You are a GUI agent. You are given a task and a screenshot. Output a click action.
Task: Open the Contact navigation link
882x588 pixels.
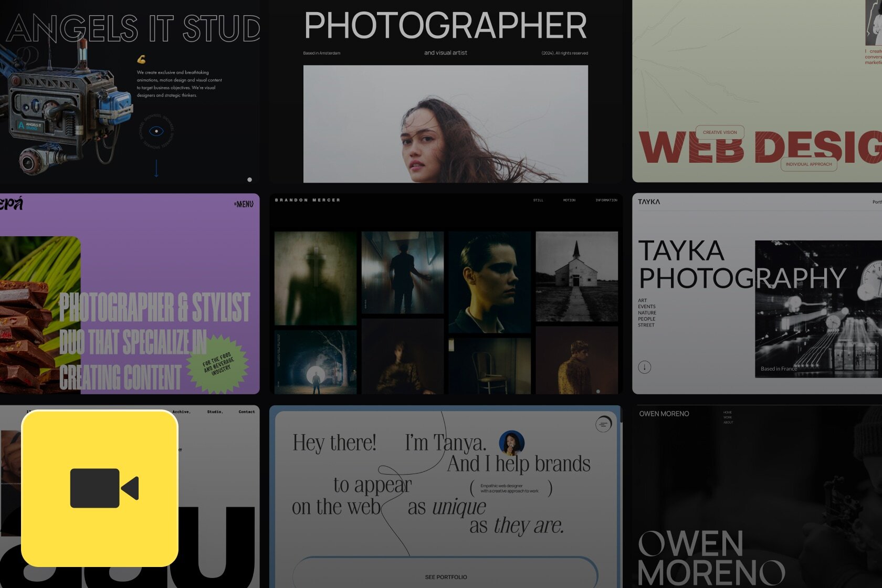(x=247, y=412)
